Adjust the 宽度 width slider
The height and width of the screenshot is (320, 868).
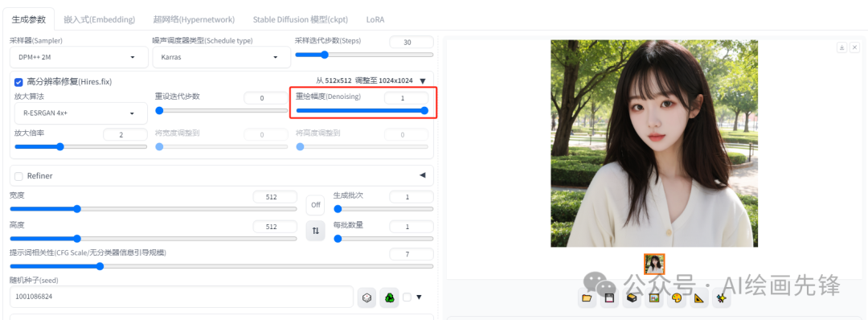point(154,209)
